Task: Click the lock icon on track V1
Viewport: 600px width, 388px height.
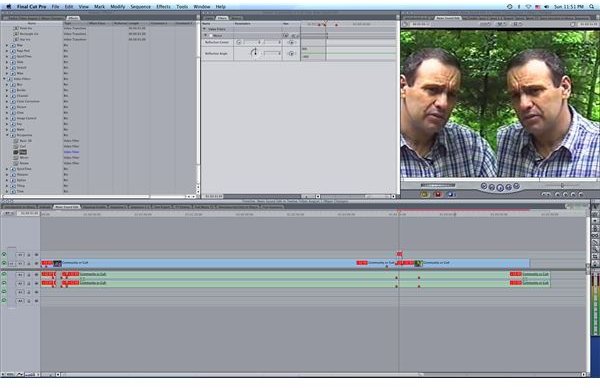Action: point(29,264)
